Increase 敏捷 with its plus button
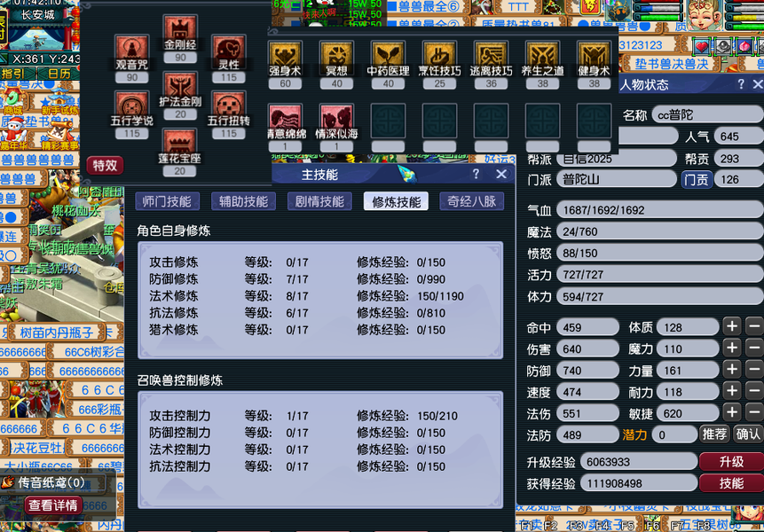This screenshot has width=764, height=532. (732, 413)
